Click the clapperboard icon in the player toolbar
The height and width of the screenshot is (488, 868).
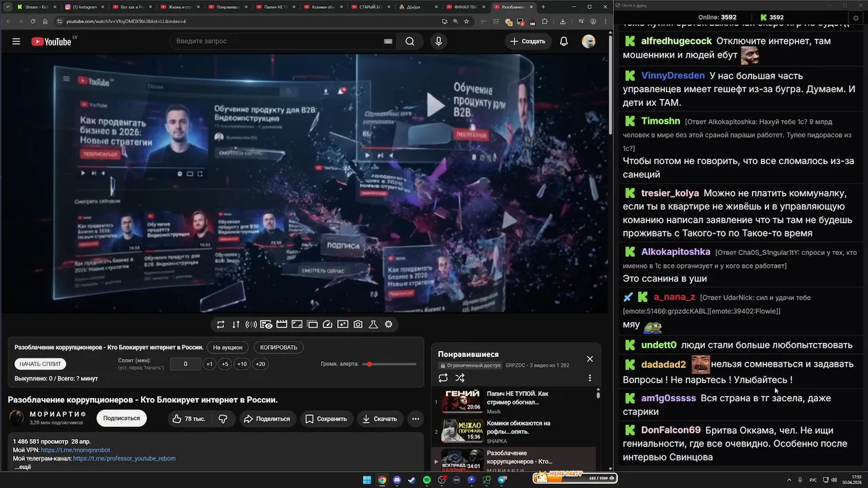281,325
